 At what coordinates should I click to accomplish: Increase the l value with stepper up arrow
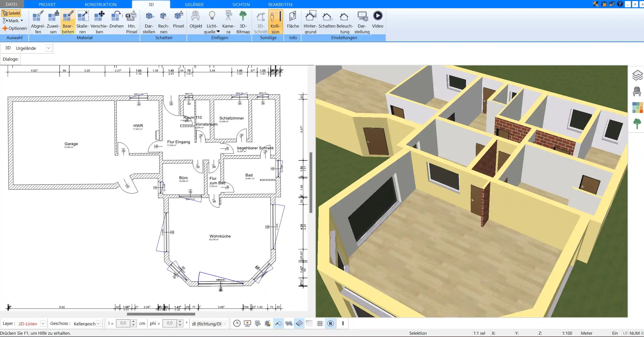[x=134, y=321]
